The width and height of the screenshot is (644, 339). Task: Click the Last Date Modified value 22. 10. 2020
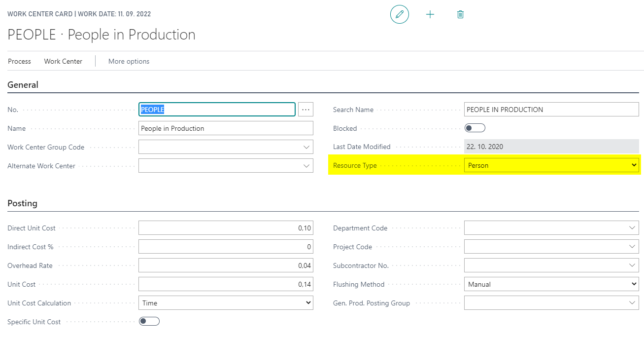coord(551,147)
